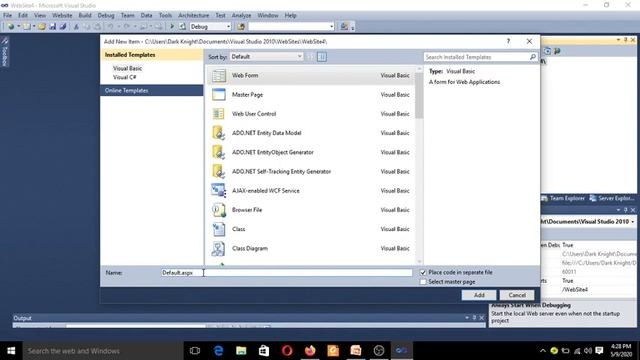This screenshot has width=640, height=360.
Task: Open the Debug menu
Action: 106,16
